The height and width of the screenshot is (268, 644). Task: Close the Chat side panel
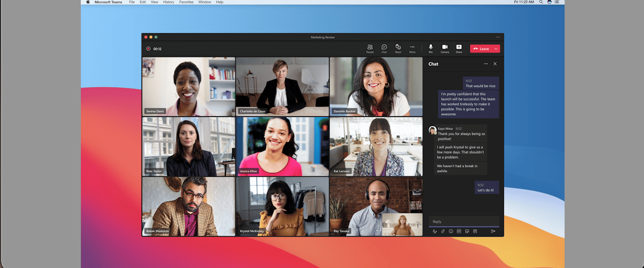[x=495, y=64]
